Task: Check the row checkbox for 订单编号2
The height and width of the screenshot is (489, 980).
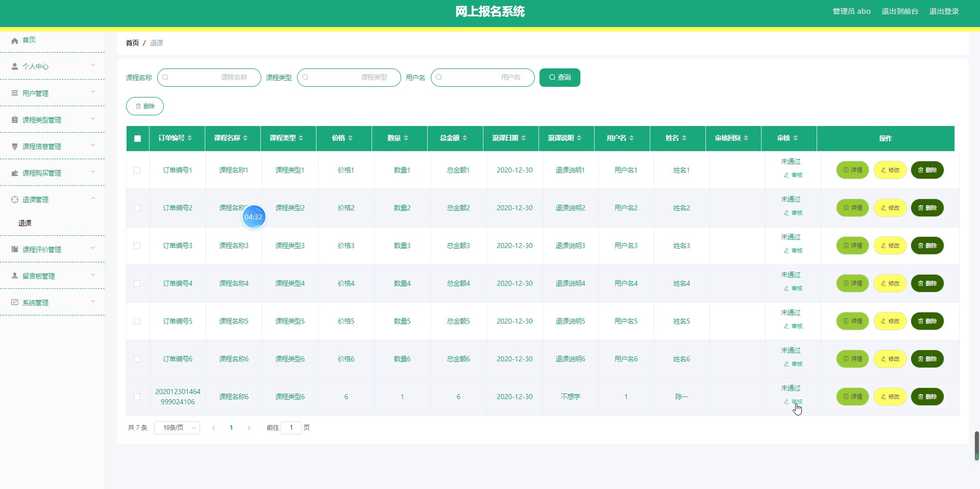Action: (137, 208)
